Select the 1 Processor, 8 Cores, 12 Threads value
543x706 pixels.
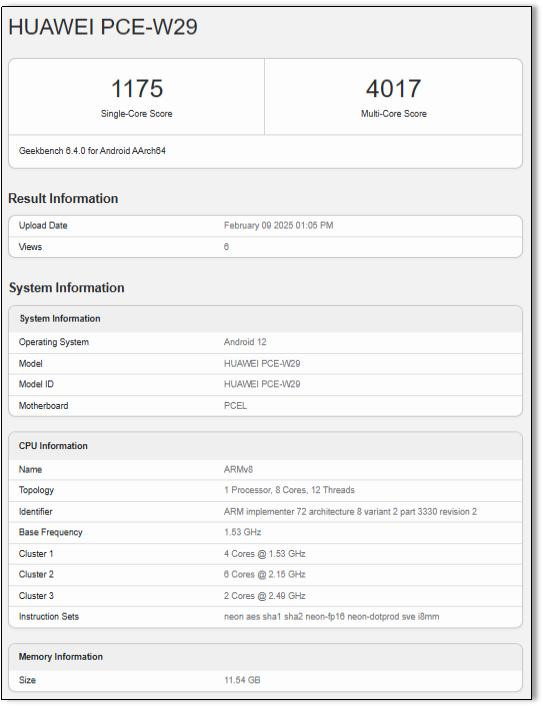pyautogui.click(x=290, y=490)
